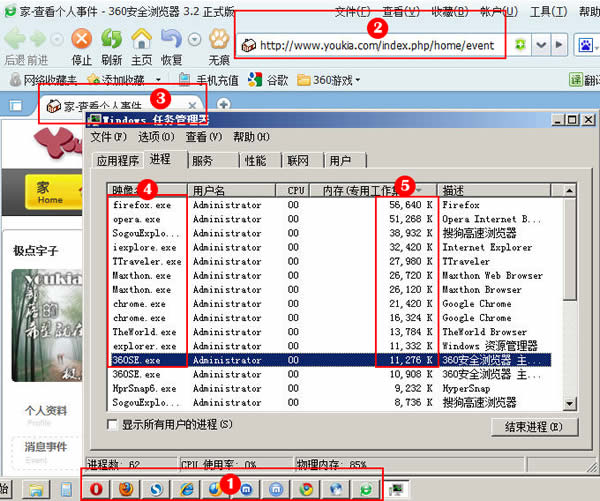The image size is (600, 501).
Task: Open the address bar history dropdown arrow
Action: [x=541, y=45]
